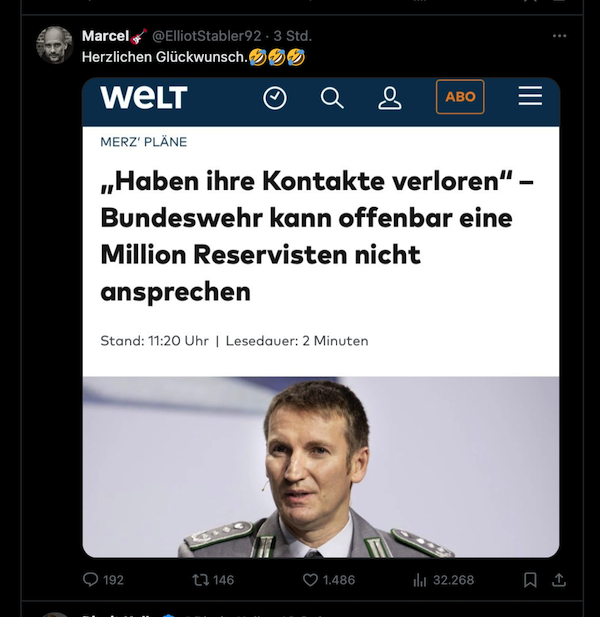Open Marcel's profile avatar
The height and width of the screenshot is (617, 600).
[54, 45]
